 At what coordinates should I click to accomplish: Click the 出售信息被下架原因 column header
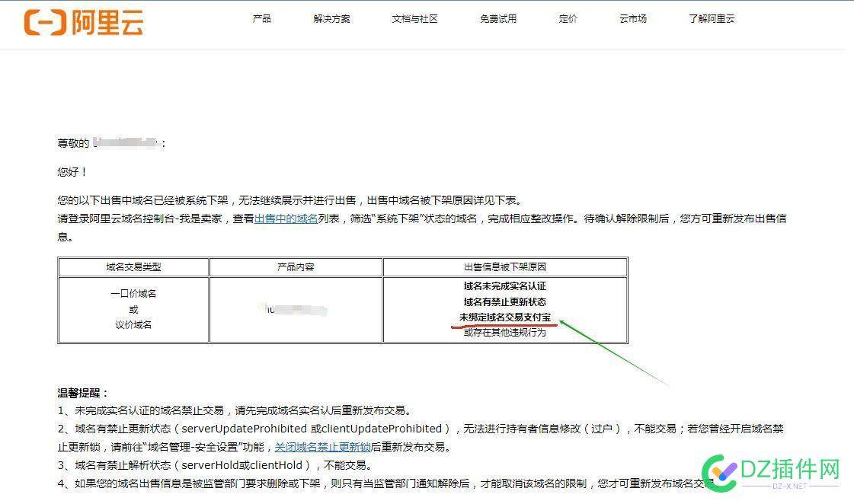pyautogui.click(x=505, y=267)
